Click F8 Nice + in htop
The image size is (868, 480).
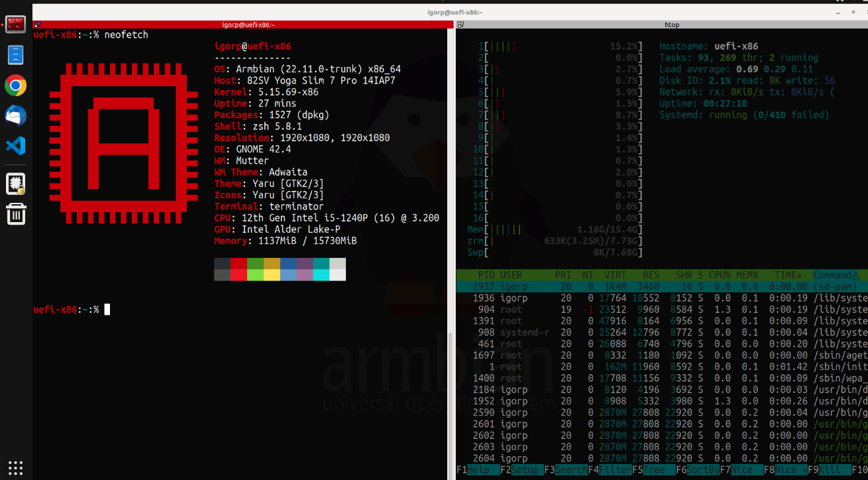click(785, 469)
